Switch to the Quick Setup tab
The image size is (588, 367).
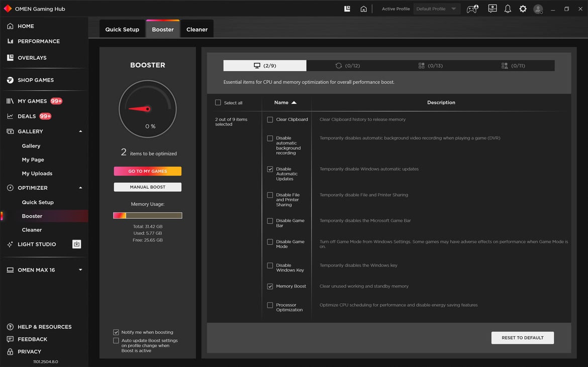coord(122,29)
